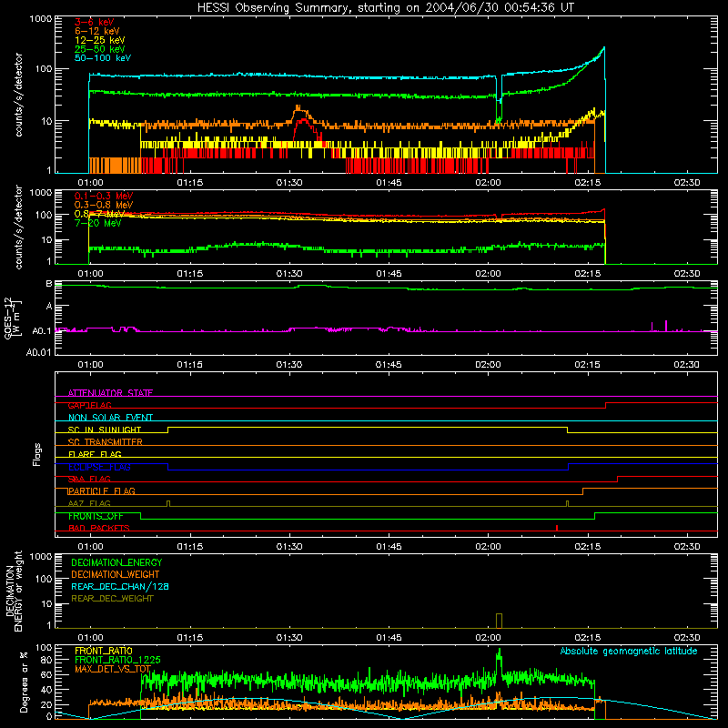Click the PARTICLE_FLAG label
The image size is (728, 728).
point(102,490)
